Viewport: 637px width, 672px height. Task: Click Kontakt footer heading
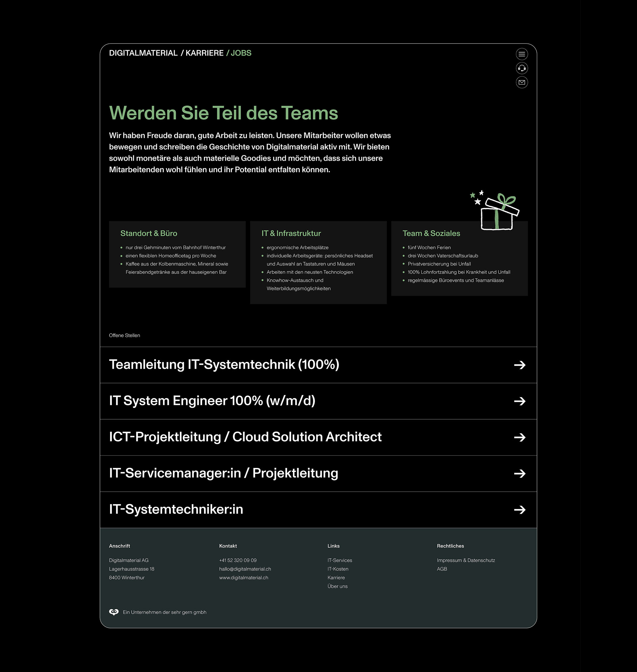point(228,546)
